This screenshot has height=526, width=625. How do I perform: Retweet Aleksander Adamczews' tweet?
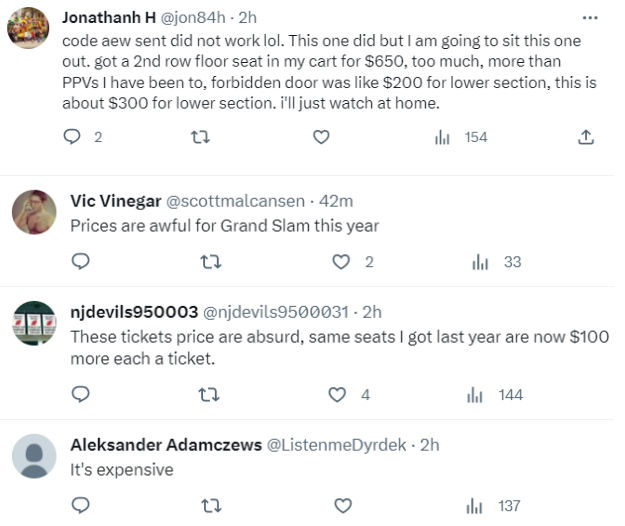pos(211,506)
